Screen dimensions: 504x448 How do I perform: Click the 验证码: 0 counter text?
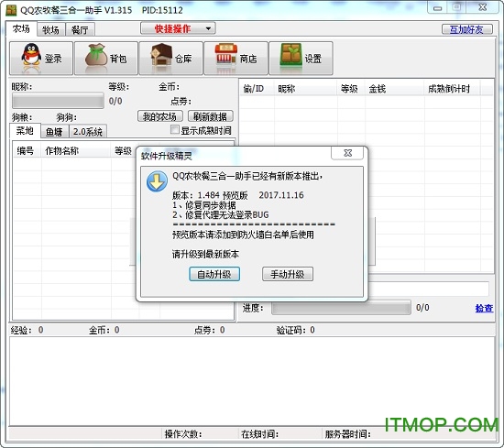[x=295, y=330]
